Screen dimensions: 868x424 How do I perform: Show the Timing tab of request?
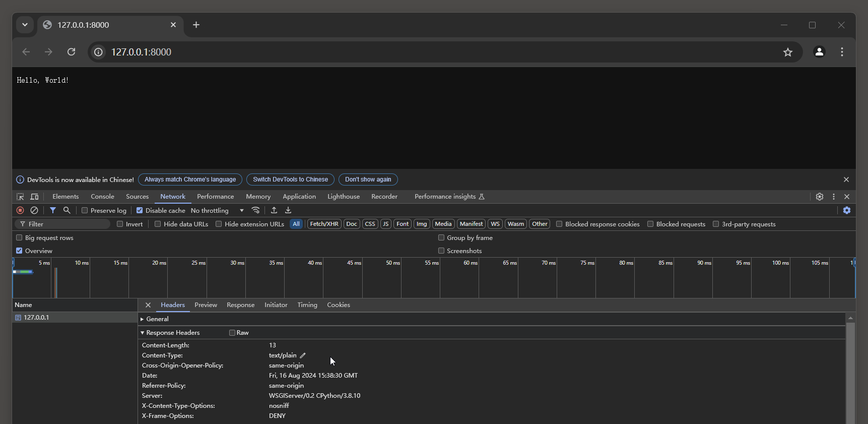307,305
